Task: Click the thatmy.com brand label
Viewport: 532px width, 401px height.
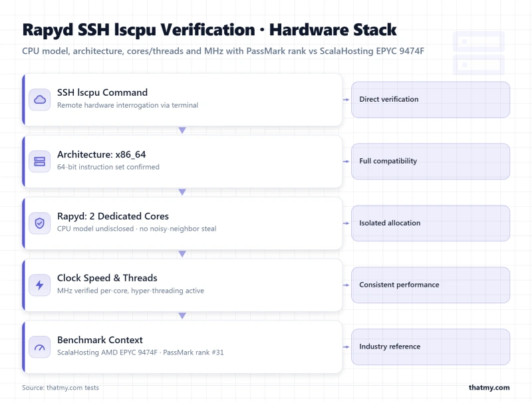Action: (x=489, y=388)
